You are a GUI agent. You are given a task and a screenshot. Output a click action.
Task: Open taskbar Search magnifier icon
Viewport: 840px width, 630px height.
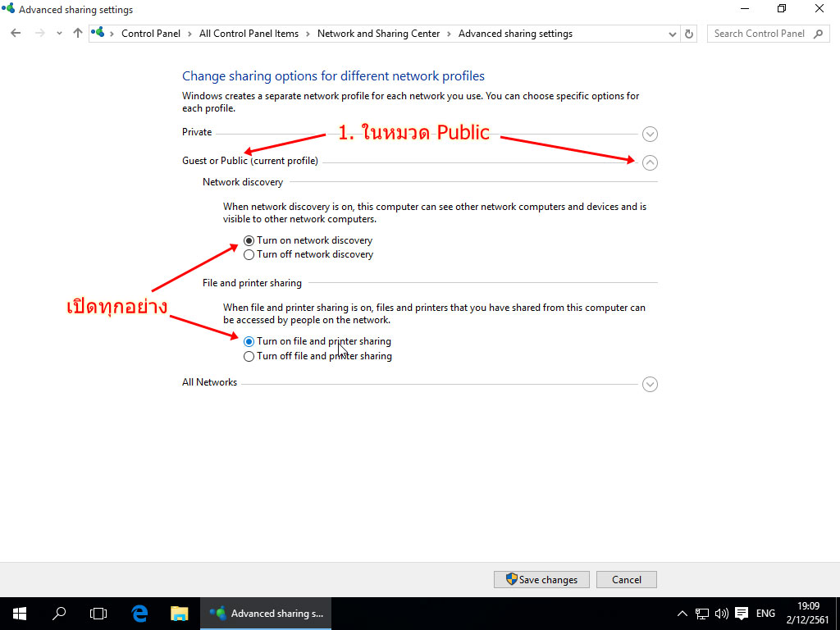coord(59,613)
